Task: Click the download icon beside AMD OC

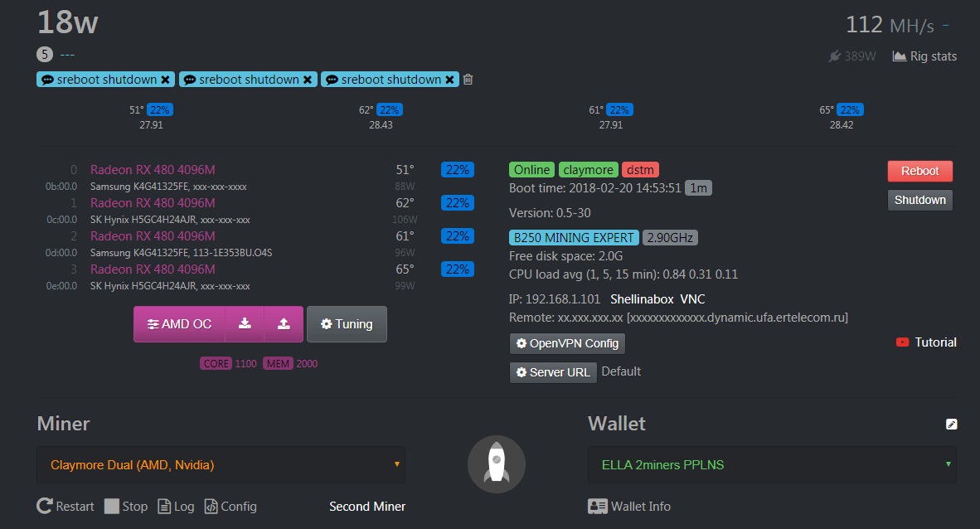Action: click(245, 324)
